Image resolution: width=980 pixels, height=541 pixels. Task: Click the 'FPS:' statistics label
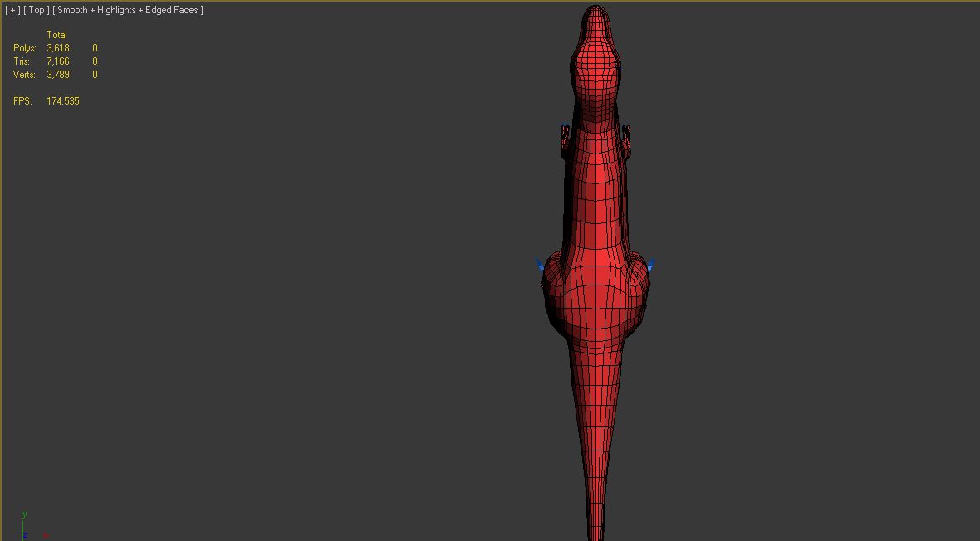point(22,101)
